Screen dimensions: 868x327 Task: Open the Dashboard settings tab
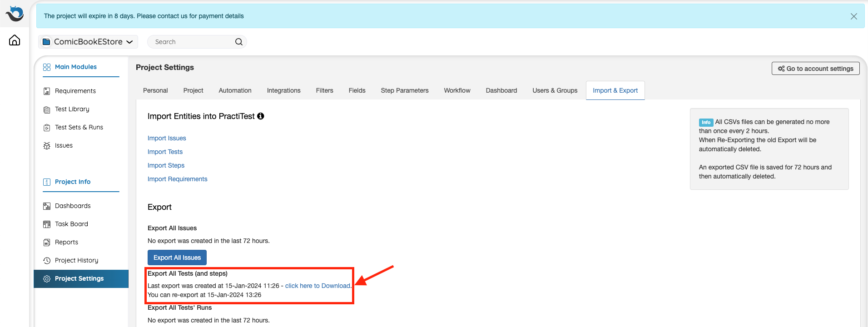pos(501,90)
